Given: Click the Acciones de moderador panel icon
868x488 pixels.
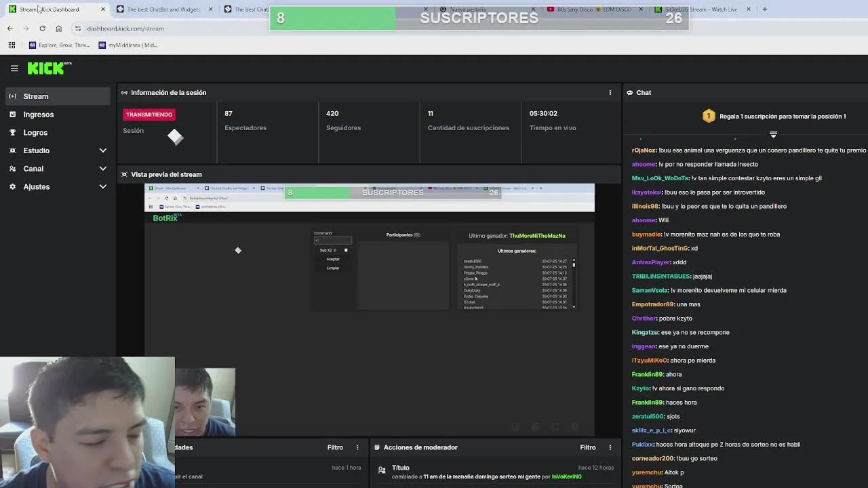Looking at the screenshot, I should click(376, 447).
